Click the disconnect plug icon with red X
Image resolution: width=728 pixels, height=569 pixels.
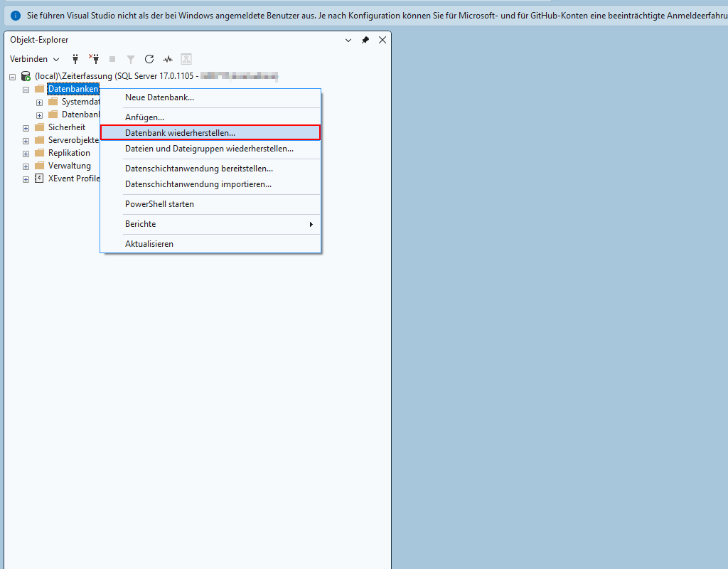click(x=93, y=59)
